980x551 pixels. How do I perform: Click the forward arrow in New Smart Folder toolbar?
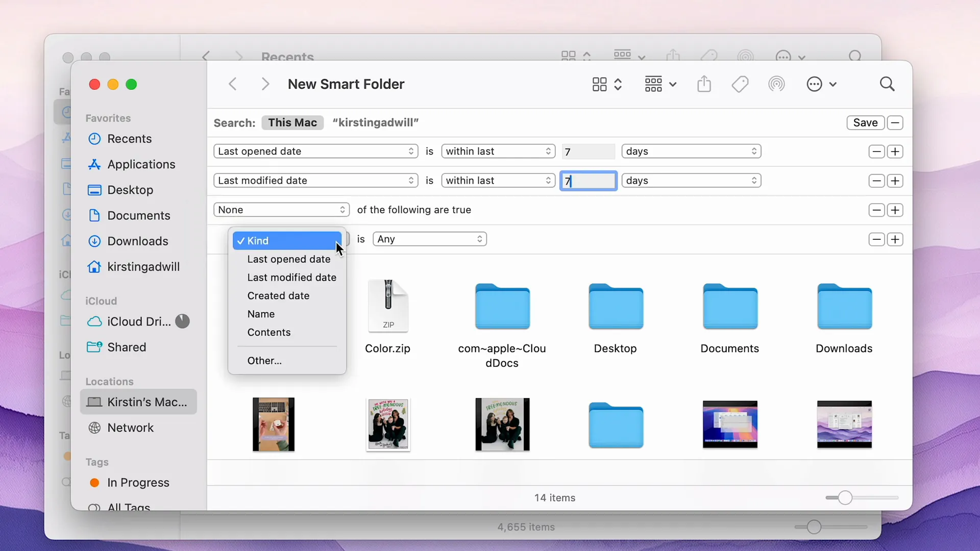click(x=265, y=84)
